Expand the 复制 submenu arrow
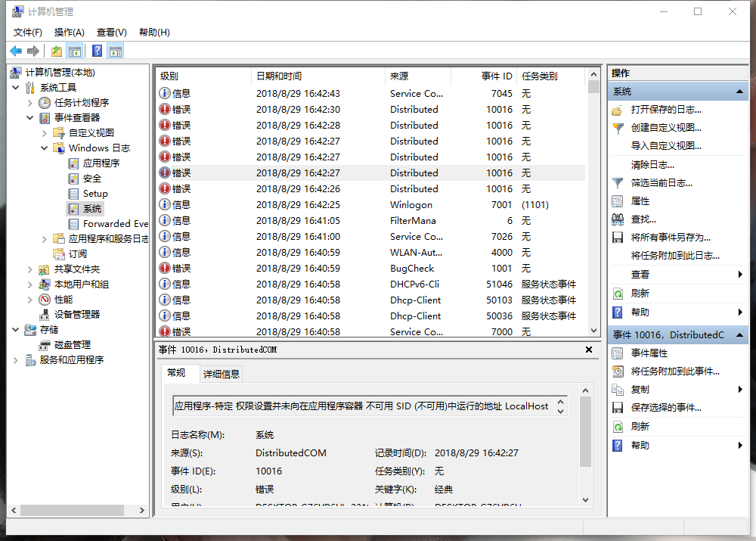 pyautogui.click(x=740, y=390)
